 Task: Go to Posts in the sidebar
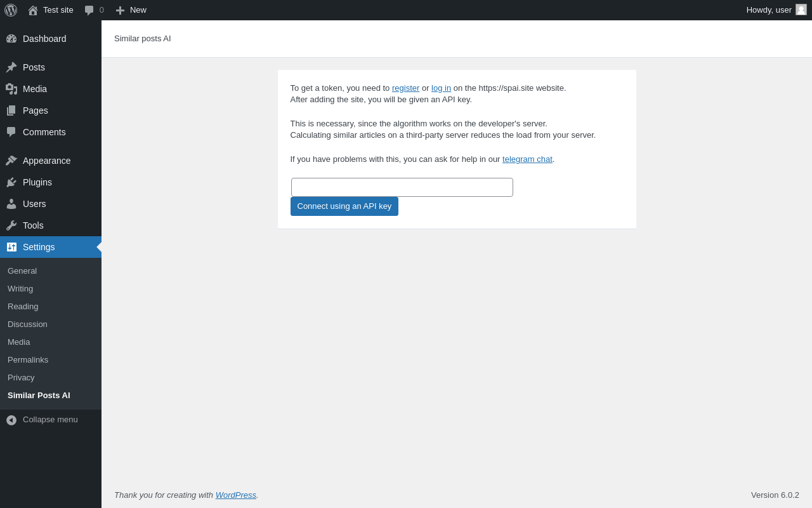click(x=51, y=67)
